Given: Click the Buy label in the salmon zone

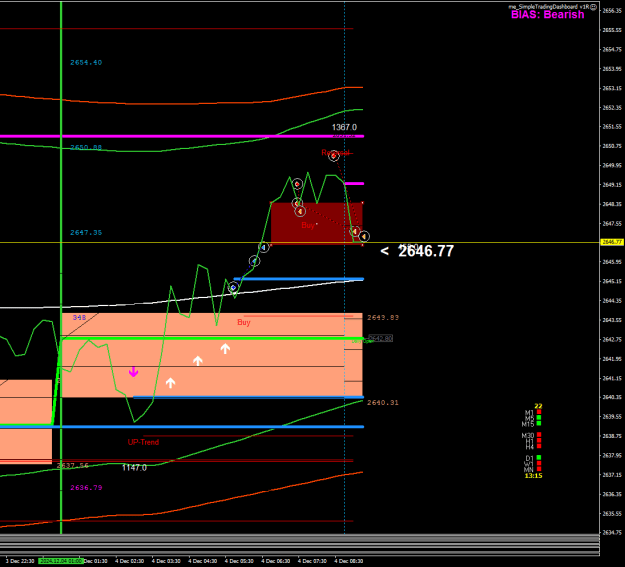Looking at the screenshot, I should tap(244, 322).
